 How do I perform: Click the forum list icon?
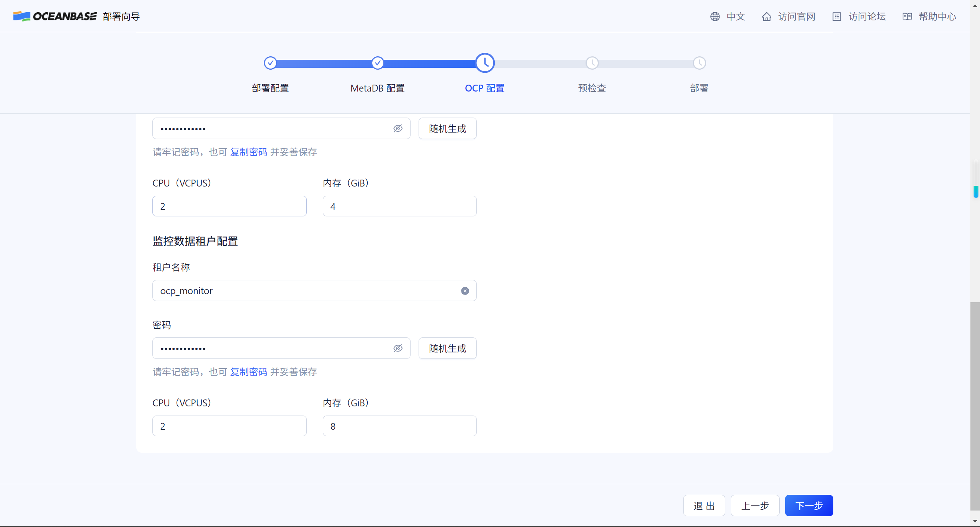[x=836, y=16]
